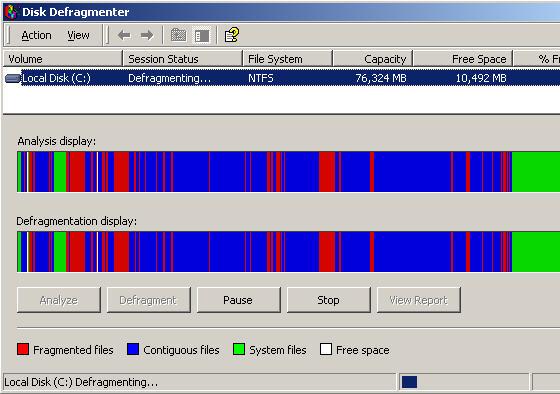This screenshot has width=560, height=394.
Task: Click the Defragmentation display label
Action: 76,221
